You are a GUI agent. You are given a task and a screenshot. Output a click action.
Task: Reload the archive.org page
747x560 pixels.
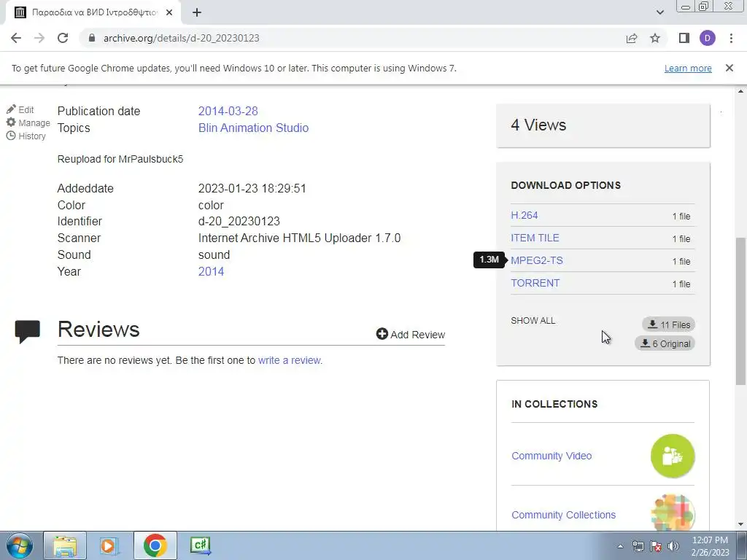tap(63, 38)
